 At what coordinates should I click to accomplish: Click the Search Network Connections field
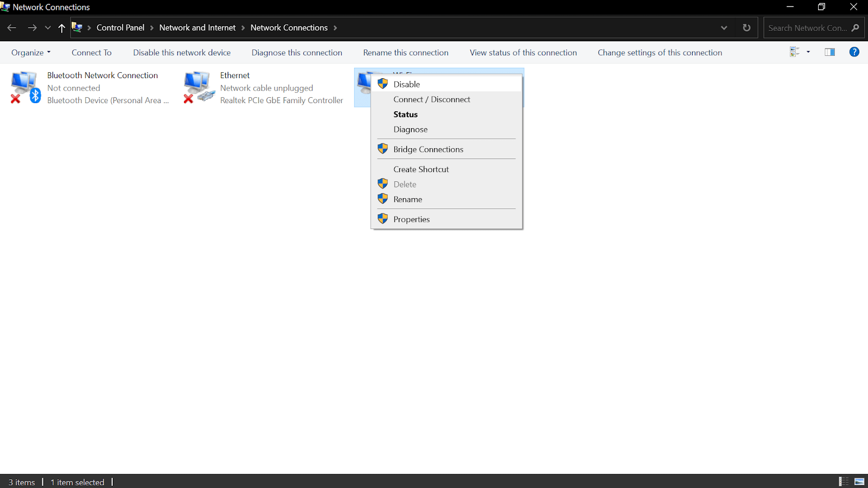coord(807,28)
